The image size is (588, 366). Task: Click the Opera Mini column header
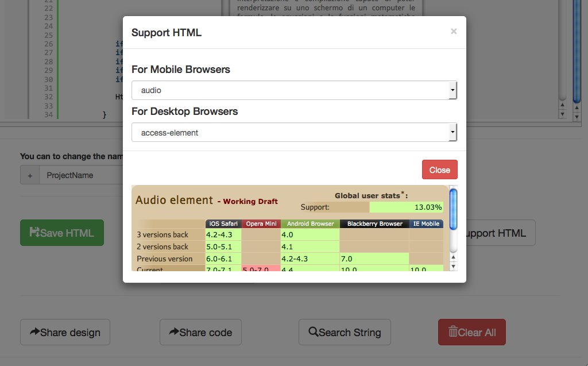point(261,224)
